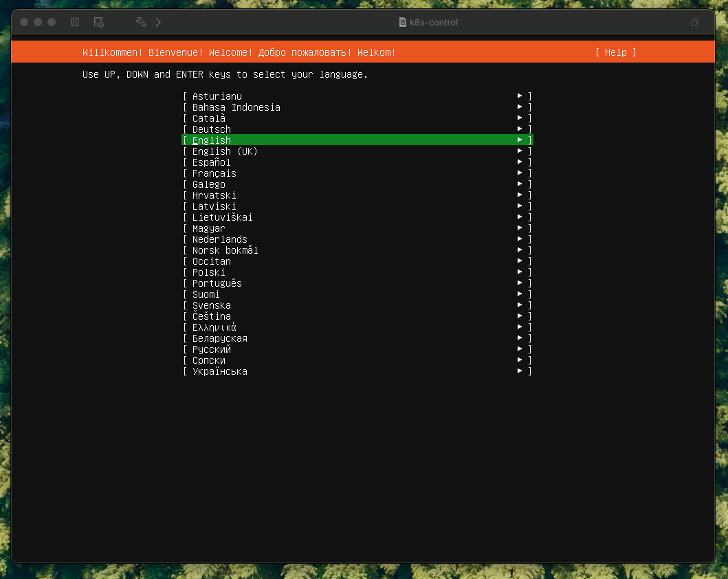
Task: Click the arrow beside Asturianu
Action: point(520,96)
